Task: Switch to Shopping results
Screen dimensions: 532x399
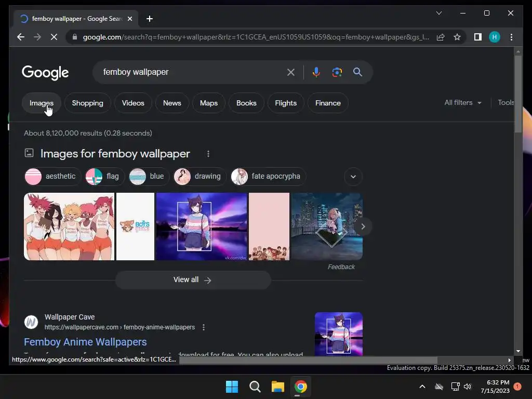Action: [87, 103]
